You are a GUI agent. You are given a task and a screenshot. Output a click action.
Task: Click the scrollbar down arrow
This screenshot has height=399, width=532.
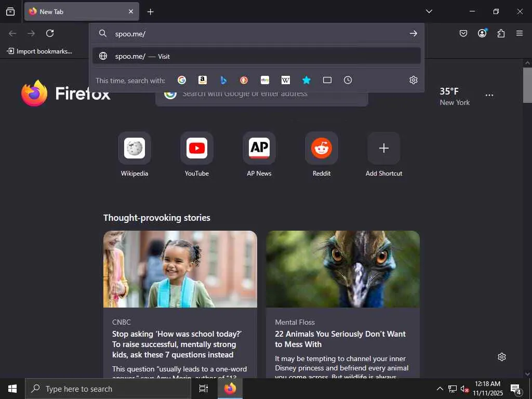(x=527, y=374)
